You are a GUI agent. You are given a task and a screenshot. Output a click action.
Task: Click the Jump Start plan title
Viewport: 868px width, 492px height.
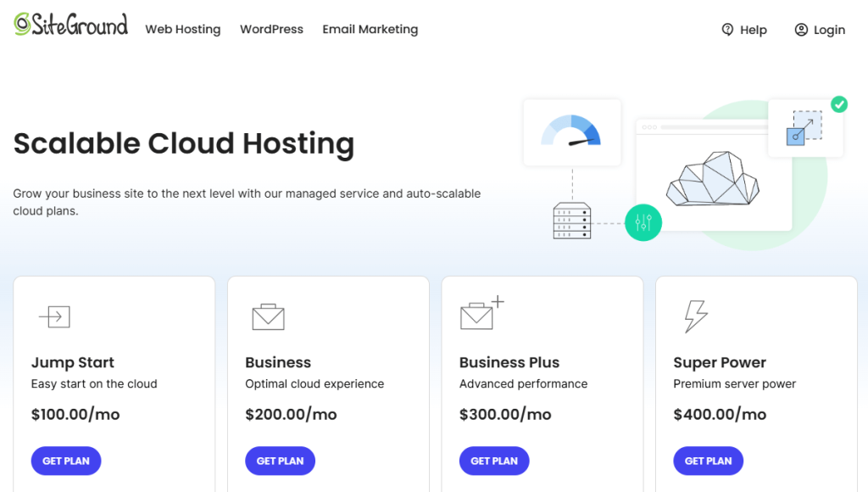(x=73, y=362)
